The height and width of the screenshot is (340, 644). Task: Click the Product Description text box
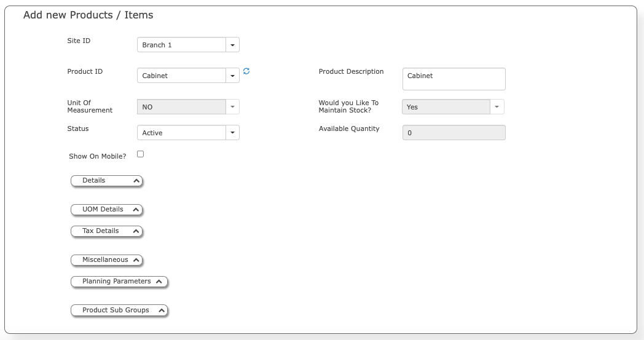(x=454, y=79)
